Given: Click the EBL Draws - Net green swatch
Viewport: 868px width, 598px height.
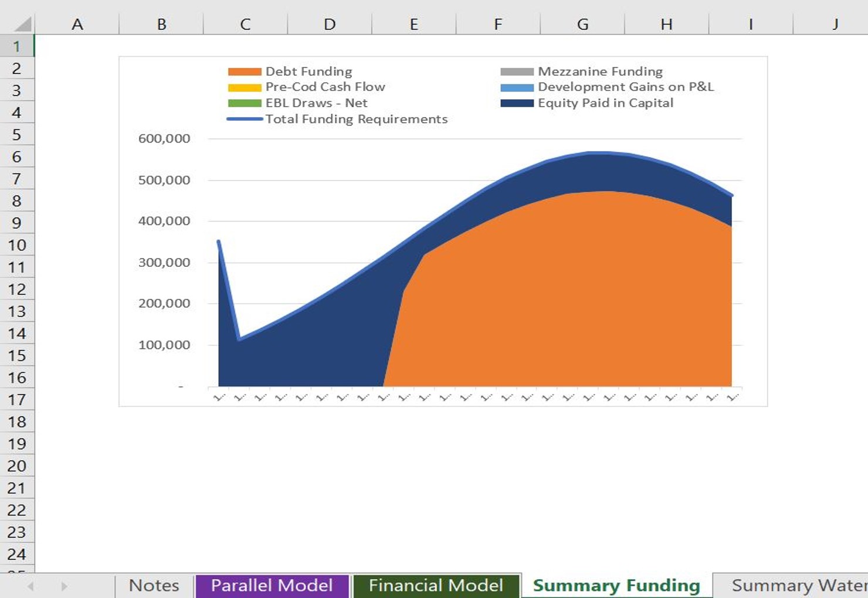Looking at the screenshot, I should click(245, 103).
